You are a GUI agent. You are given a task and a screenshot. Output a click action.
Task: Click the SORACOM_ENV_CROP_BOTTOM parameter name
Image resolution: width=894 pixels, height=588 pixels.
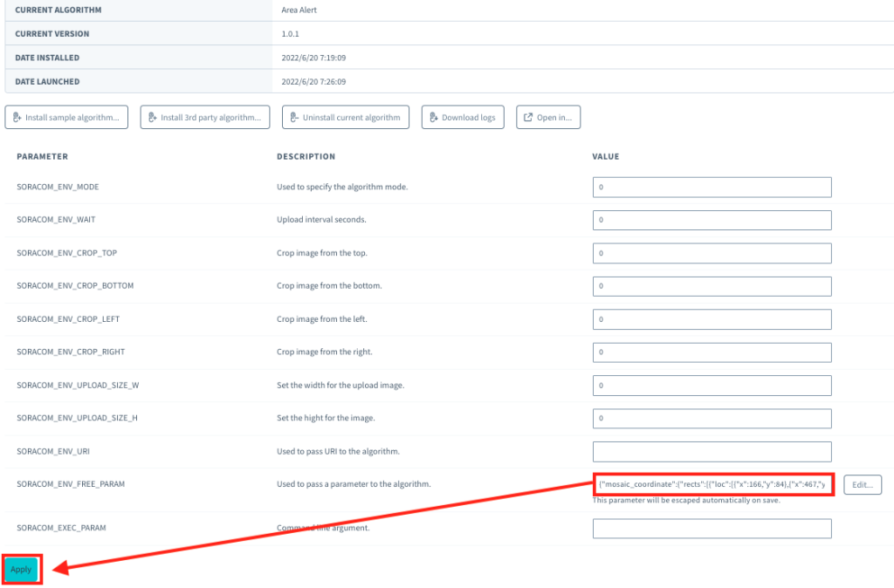(x=75, y=285)
